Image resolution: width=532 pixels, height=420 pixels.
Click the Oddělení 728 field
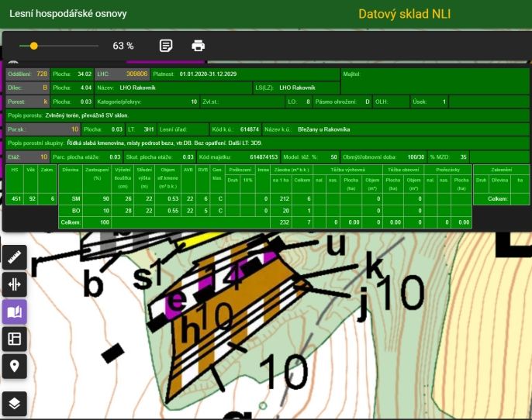pyautogui.click(x=27, y=74)
